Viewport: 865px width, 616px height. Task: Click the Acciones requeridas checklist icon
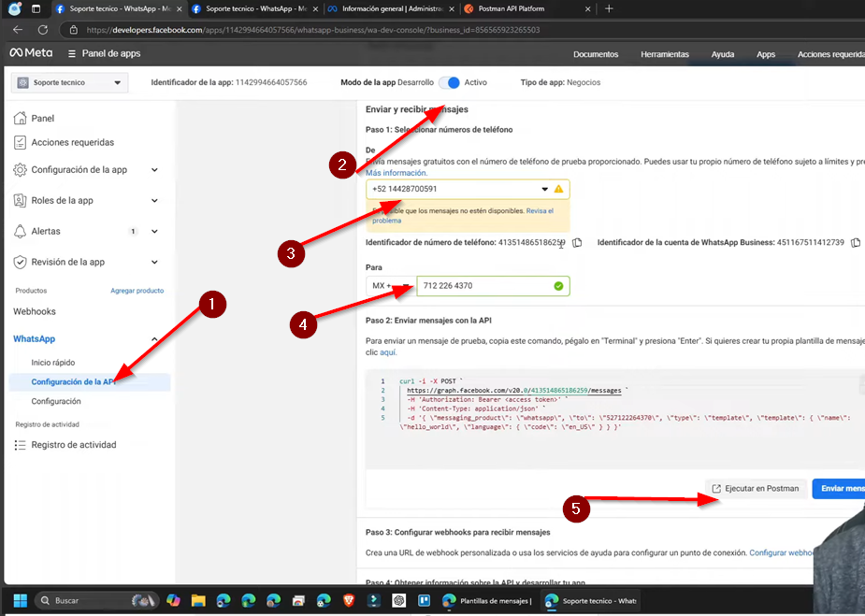pyautogui.click(x=20, y=142)
